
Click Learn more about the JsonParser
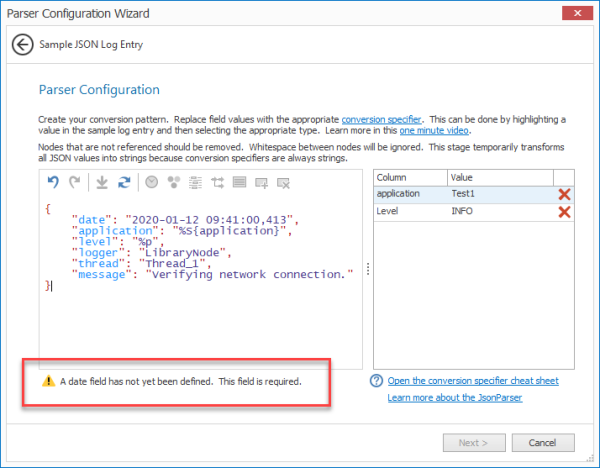pyautogui.click(x=455, y=398)
